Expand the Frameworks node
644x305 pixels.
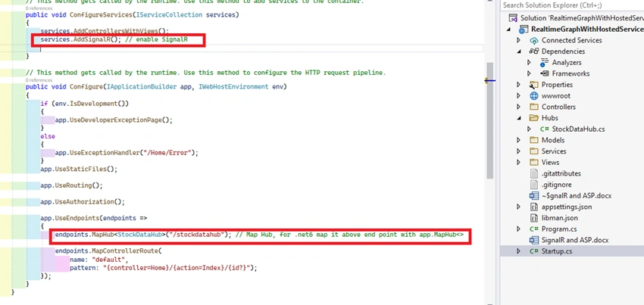point(529,73)
